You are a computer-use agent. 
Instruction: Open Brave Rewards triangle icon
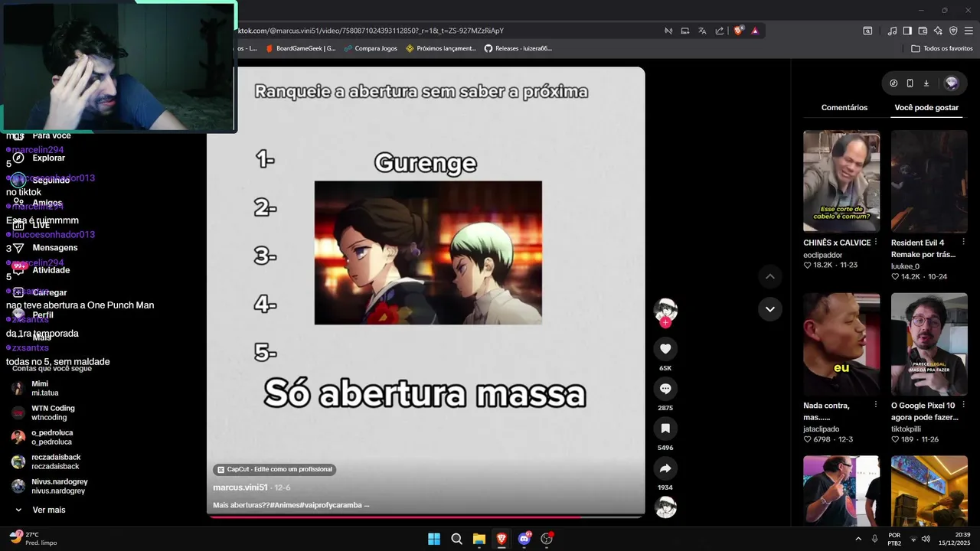point(755,31)
